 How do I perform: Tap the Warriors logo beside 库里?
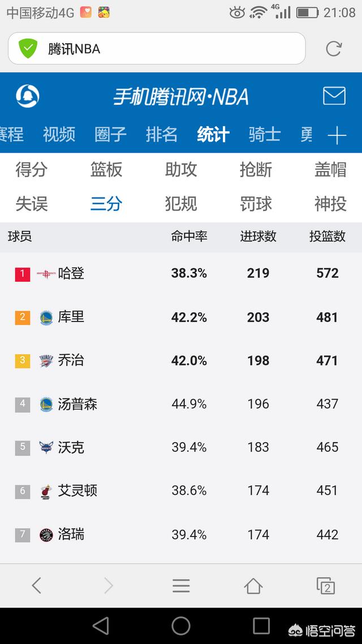46,317
